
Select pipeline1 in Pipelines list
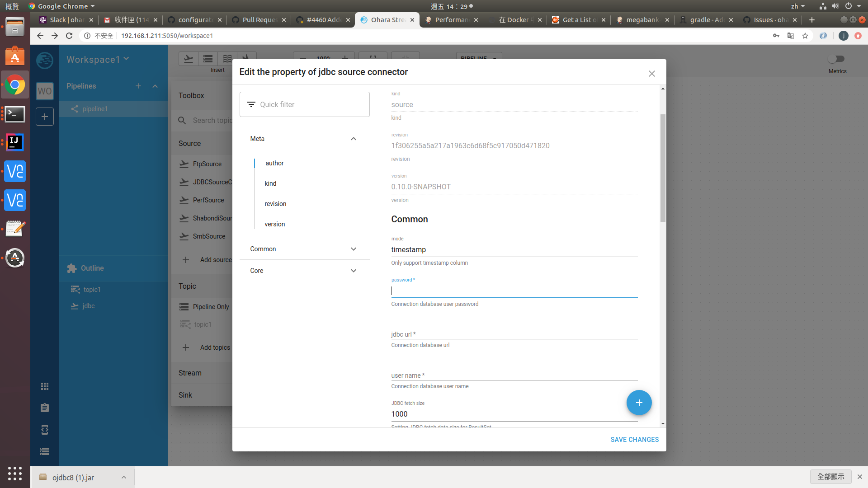[113, 109]
